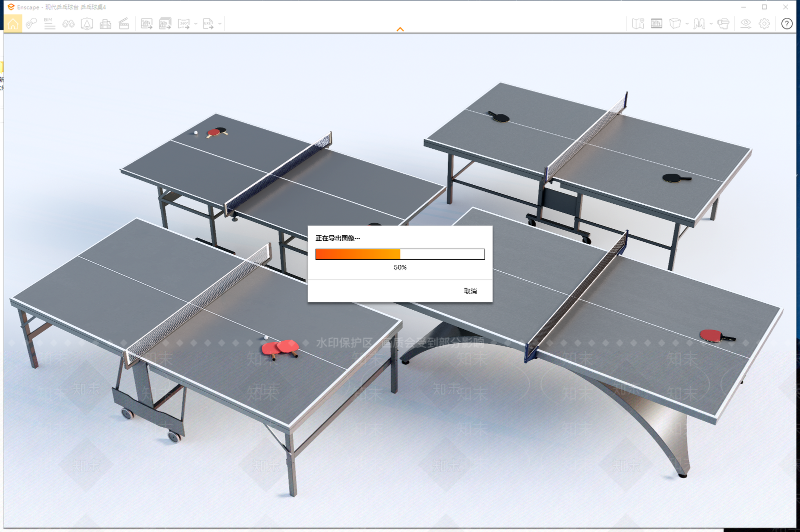Viewport: 800px width, 532px height.
Task: Open the Asset Library buildings icon
Action: click(105, 23)
